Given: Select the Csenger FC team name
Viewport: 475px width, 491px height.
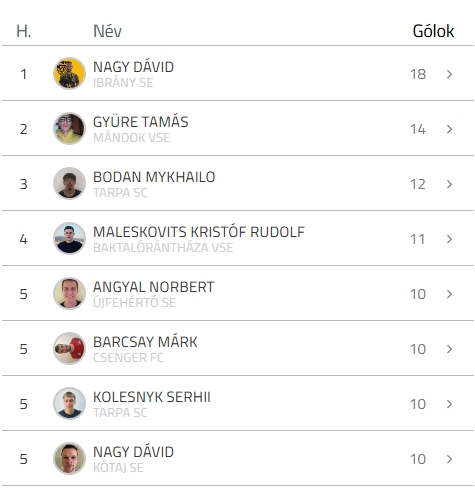Looking at the screenshot, I should pos(128,358).
